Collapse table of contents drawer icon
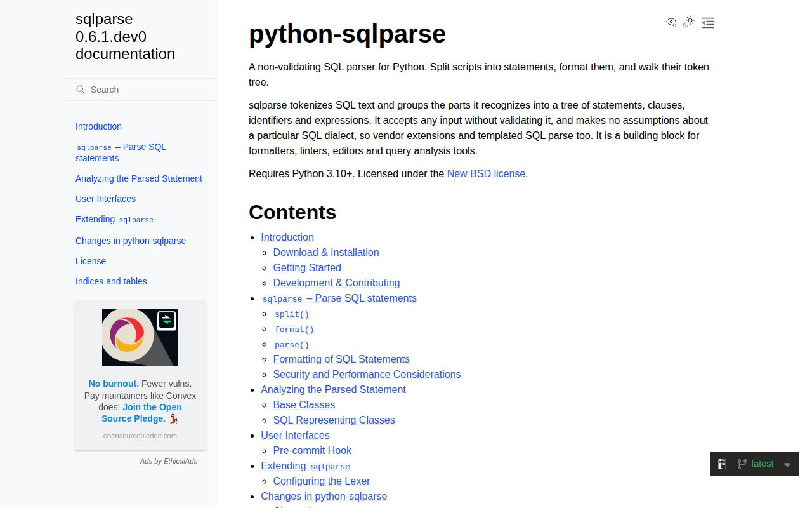This screenshot has width=812, height=508. pyautogui.click(x=708, y=23)
